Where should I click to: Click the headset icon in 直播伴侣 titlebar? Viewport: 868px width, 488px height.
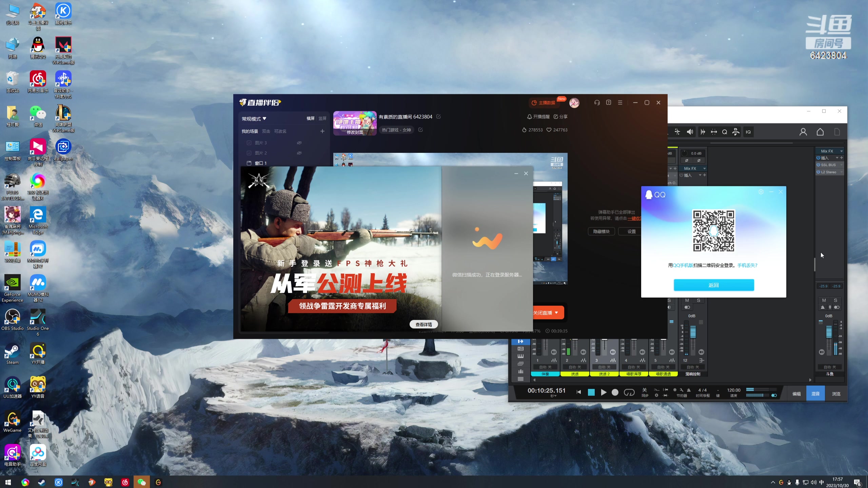pyautogui.click(x=597, y=103)
